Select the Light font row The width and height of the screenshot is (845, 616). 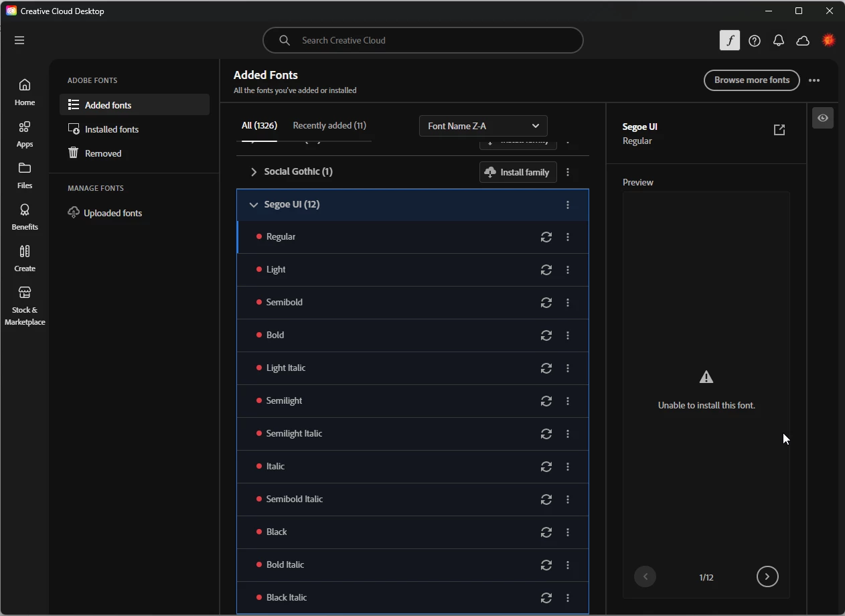point(413,270)
